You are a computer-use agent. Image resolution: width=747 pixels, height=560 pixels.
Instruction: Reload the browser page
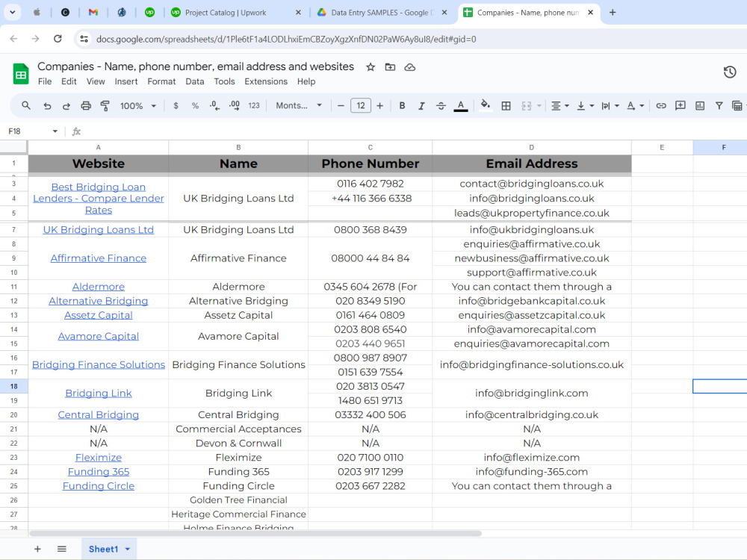(58, 39)
